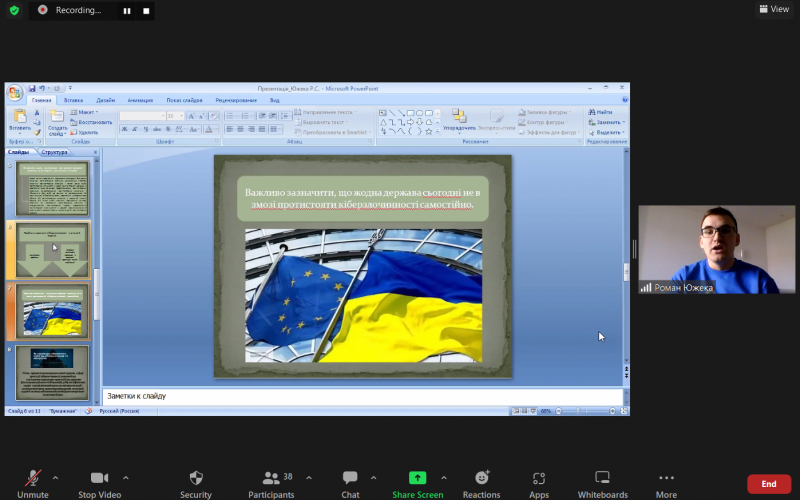
Task: Open the Chat panel
Action: coord(350,484)
